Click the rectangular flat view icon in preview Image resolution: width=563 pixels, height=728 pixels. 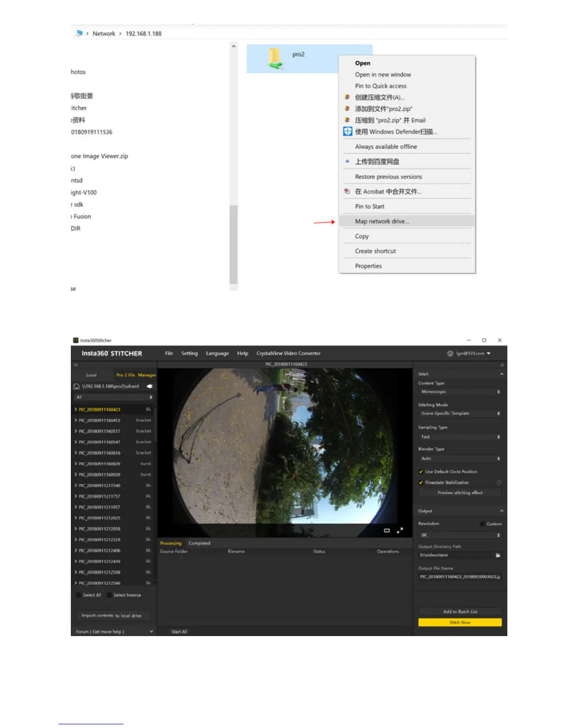click(387, 530)
